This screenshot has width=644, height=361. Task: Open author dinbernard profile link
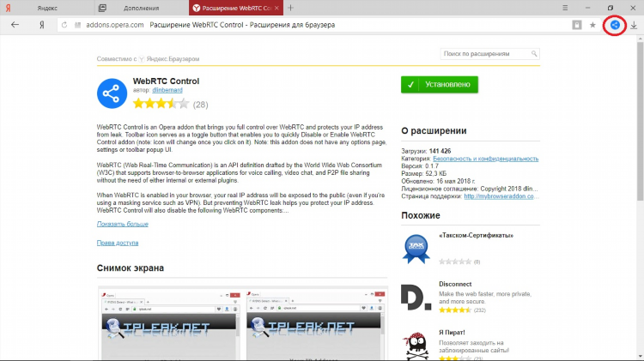167,90
